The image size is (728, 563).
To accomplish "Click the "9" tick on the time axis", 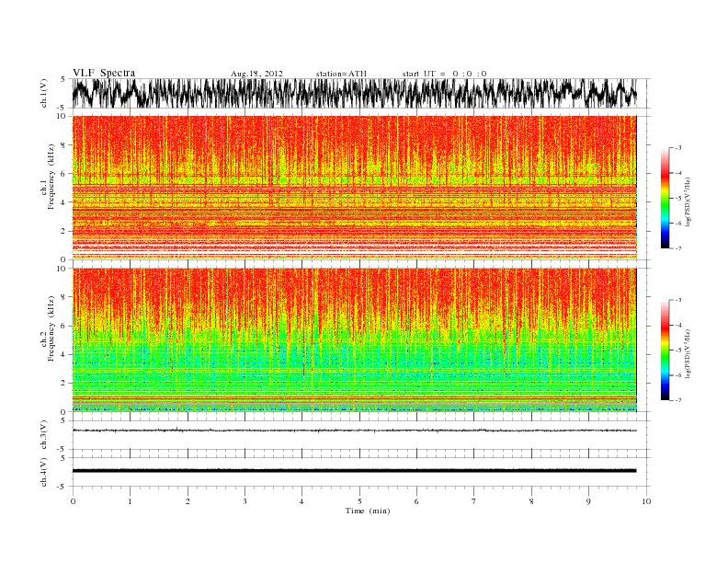I will pos(588,501).
